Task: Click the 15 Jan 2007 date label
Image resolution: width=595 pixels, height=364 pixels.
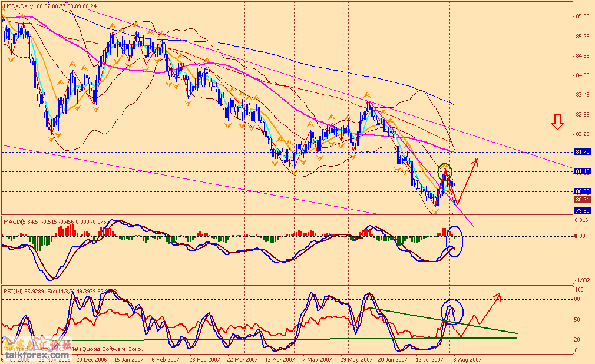Action: (x=128, y=359)
